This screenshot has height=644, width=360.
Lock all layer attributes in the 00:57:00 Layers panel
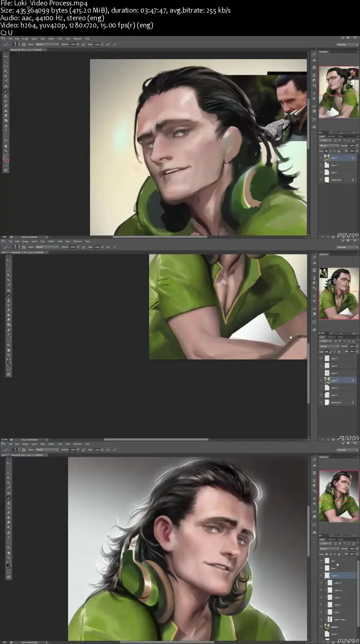click(339, 151)
